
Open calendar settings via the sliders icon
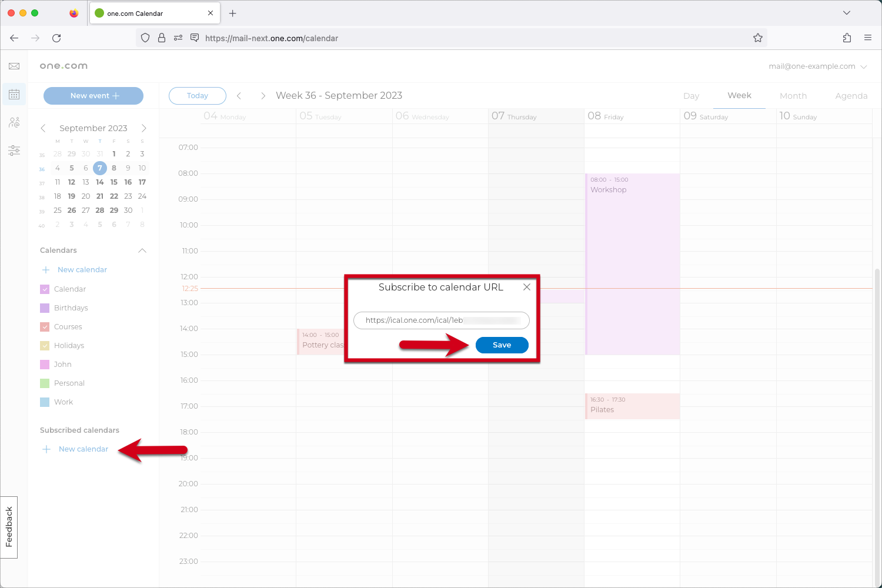pos(14,151)
